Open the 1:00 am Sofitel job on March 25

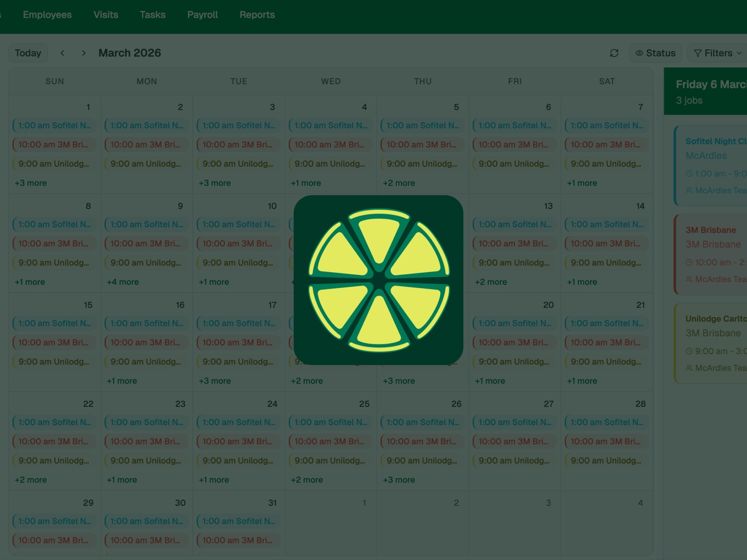click(331, 422)
